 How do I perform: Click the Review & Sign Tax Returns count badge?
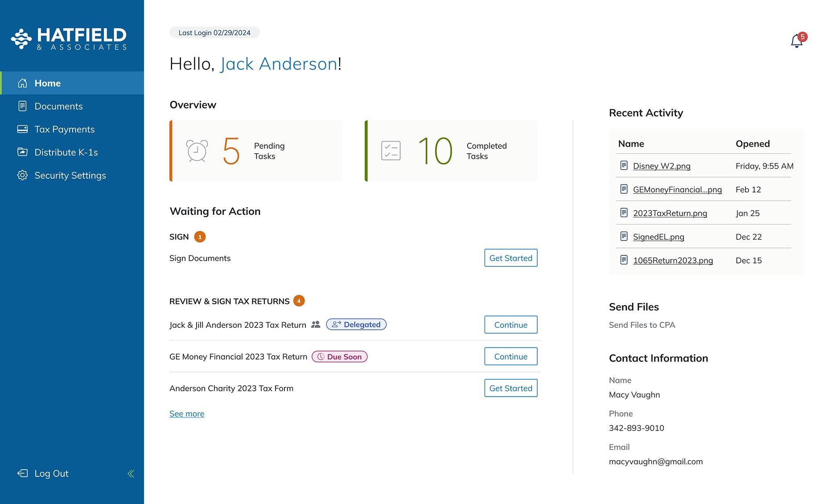[x=299, y=301]
